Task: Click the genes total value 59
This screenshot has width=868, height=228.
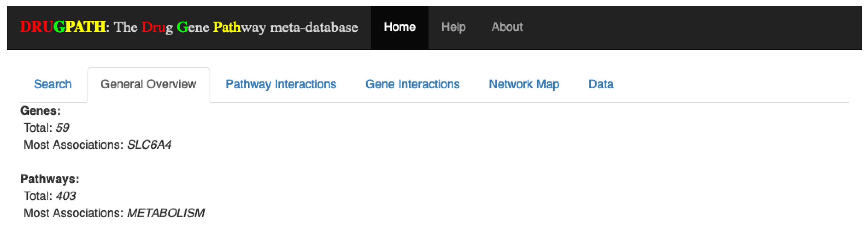Action: 62,128
